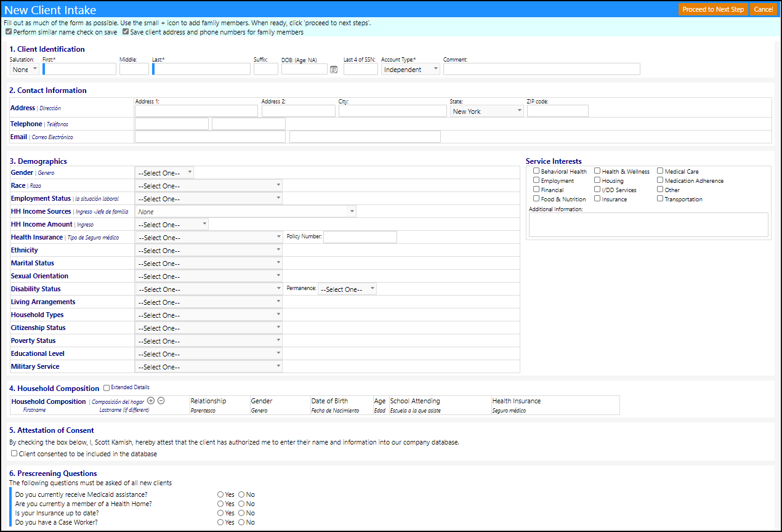Click the Middle name input field

pyautogui.click(x=134, y=69)
